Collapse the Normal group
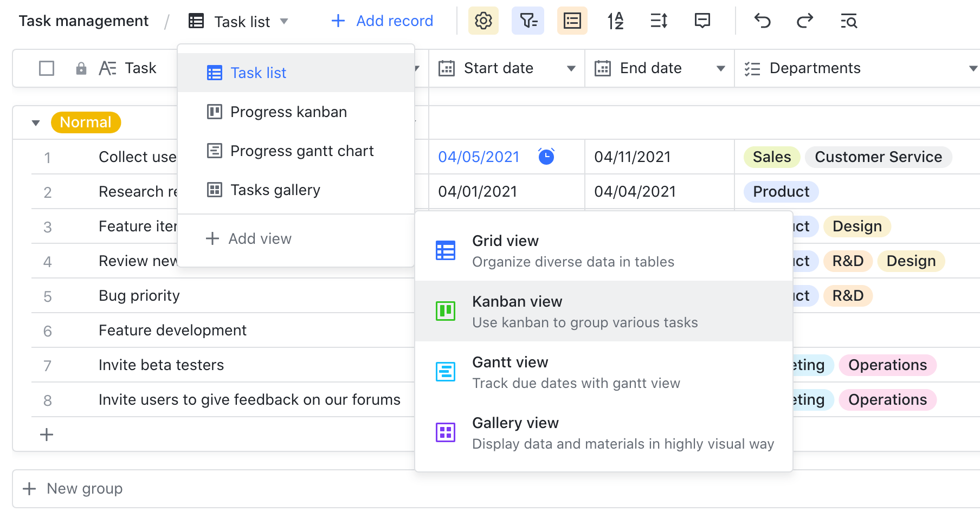 coord(36,123)
